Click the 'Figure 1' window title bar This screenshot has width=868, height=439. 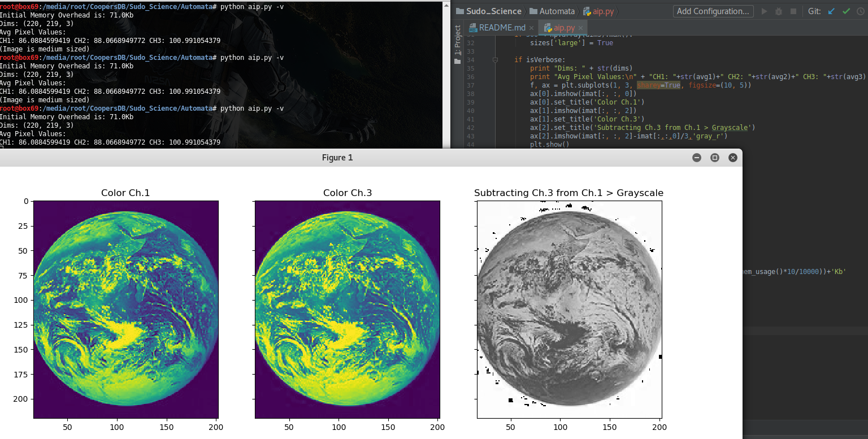tap(337, 158)
